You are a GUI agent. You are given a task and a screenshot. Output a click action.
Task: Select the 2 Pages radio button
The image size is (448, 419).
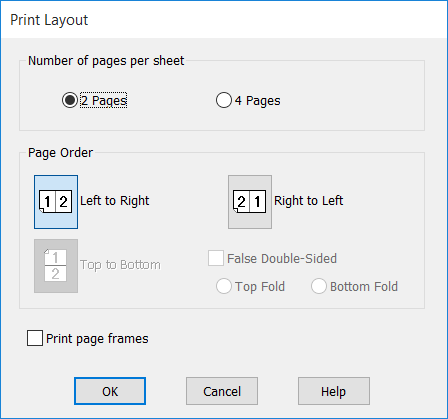point(70,100)
